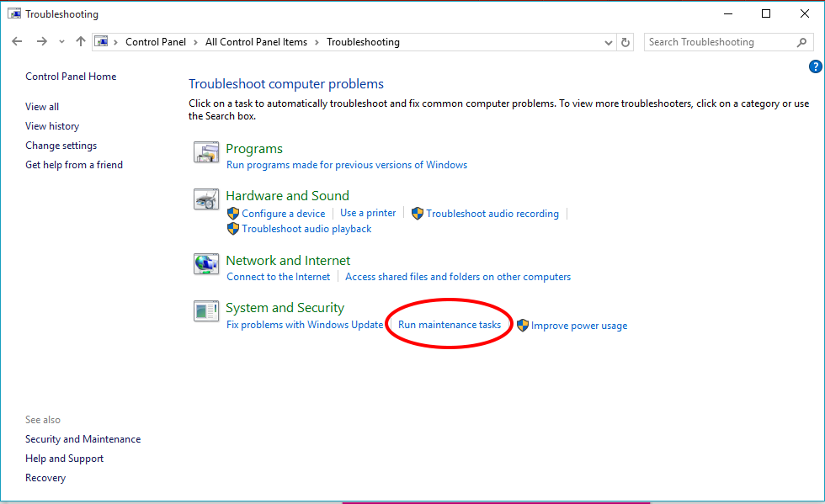Screen dimensions: 825x504
Task: Go forward with the forward arrow
Action: (x=41, y=41)
